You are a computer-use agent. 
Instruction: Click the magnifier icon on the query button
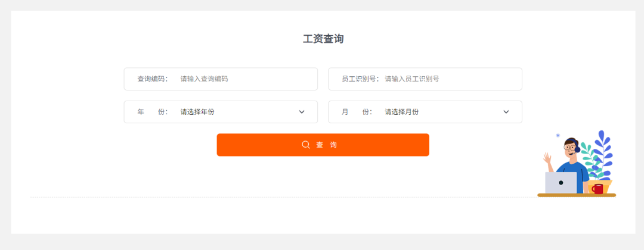click(x=306, y=145)
